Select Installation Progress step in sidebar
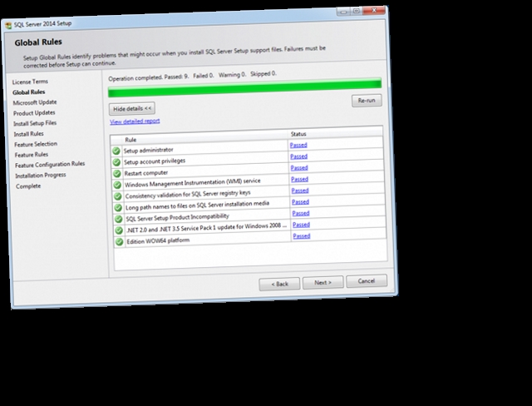 pos(41,176)
